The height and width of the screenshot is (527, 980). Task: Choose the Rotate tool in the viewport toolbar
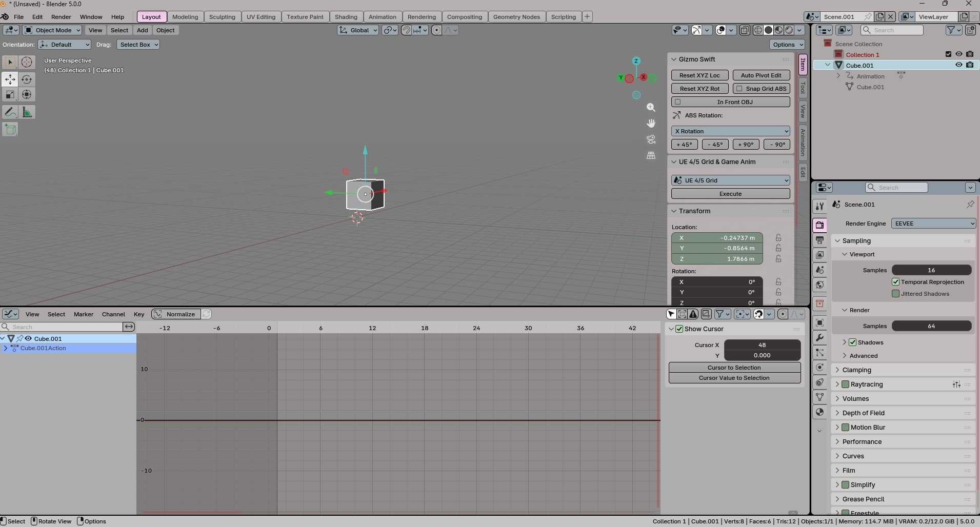pos(27,79)
